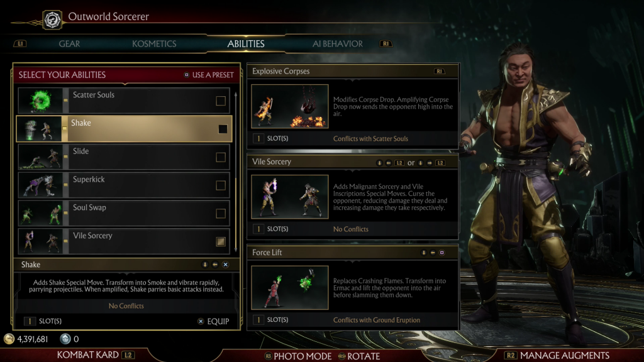Select the Force Lift ability thumbnail
The height and width of the screenshot is (362, 644).
pyautogui.click(x=290, y=287)
